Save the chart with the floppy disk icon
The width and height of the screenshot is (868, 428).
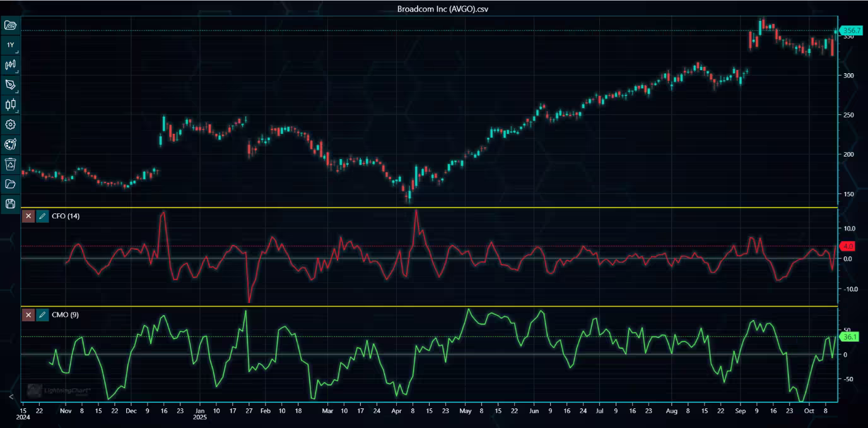(x=10, y=203)
